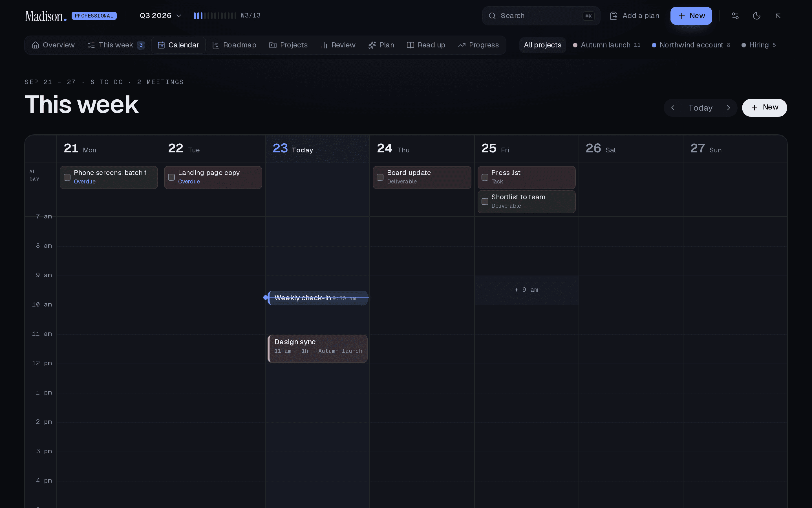
Task: Click the Progress trend arrow icon
Action: (x=462, y=45)
